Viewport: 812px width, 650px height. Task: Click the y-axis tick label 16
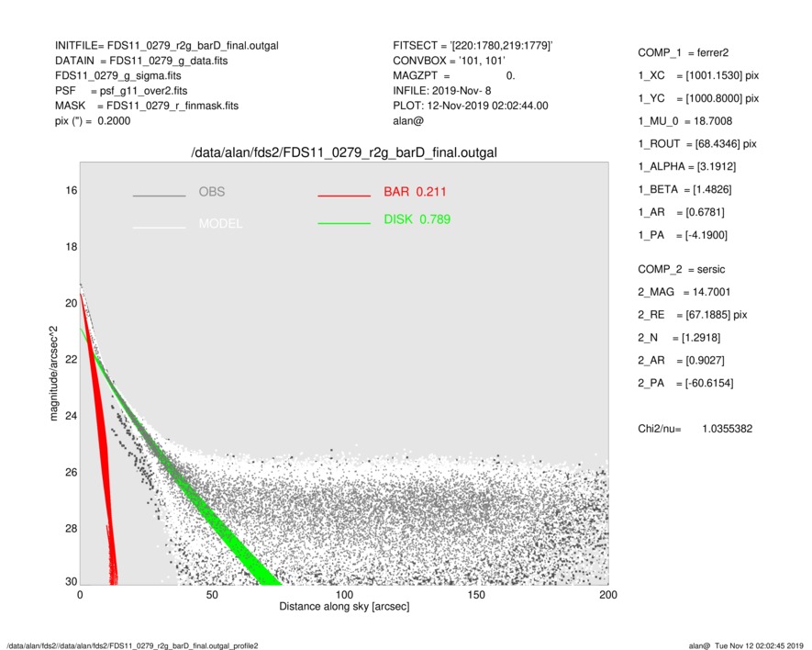[72, 191]
